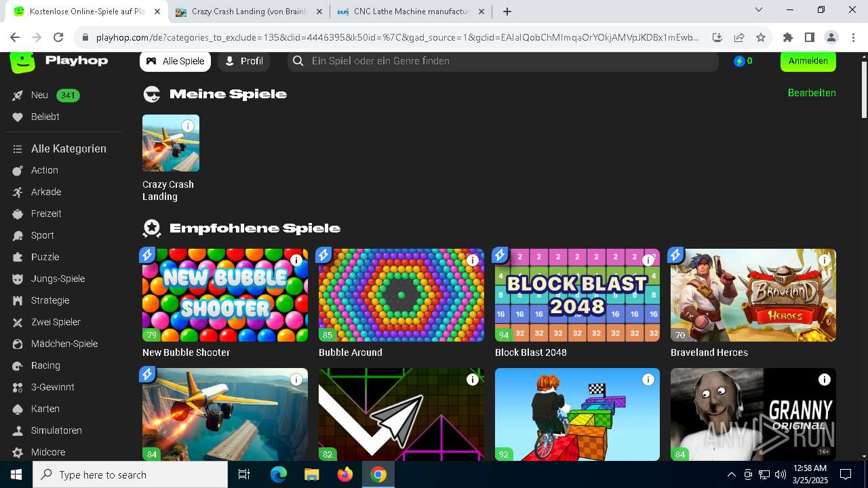Click the Bearbeiten link
Viewport: 868px width, 488px height.
[812, 93]
